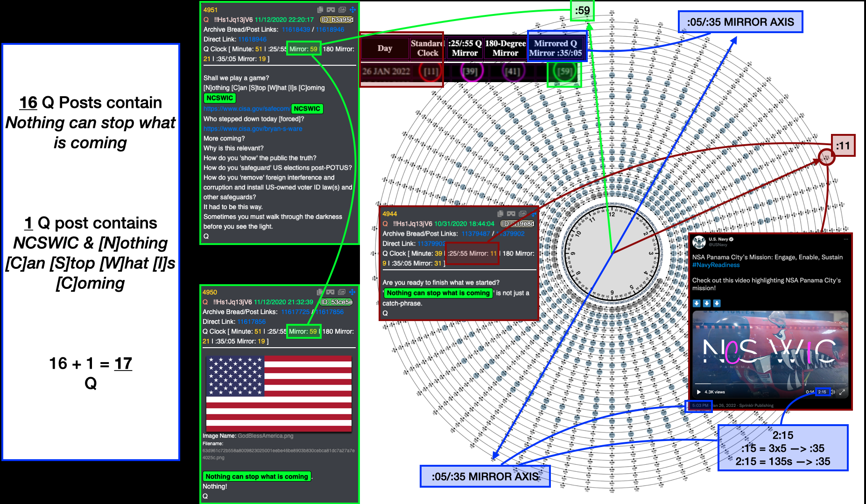Select the image name GodBlessAmerica.png
This screenshot has width=866, height=504.
pos(266,436)
